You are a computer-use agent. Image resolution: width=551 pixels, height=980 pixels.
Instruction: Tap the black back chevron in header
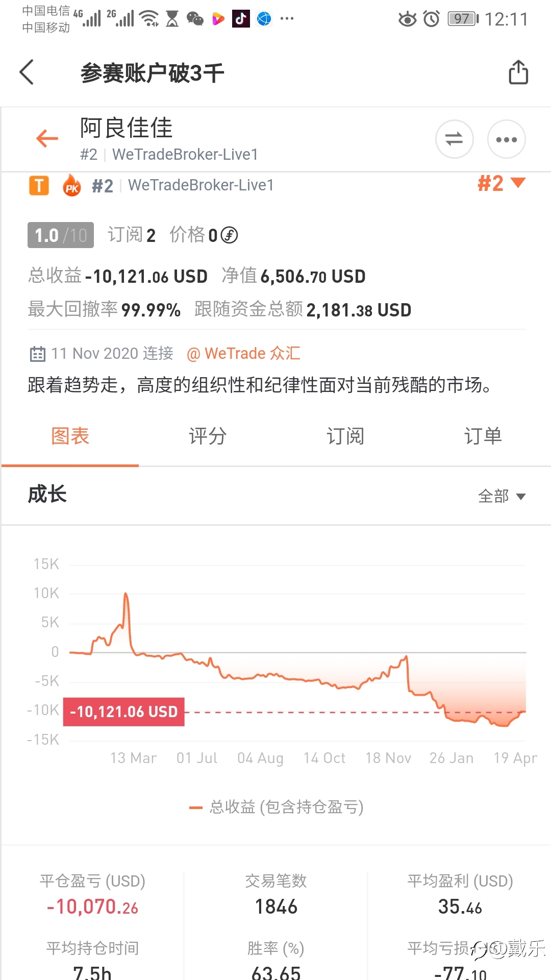[x=27, y=72]
